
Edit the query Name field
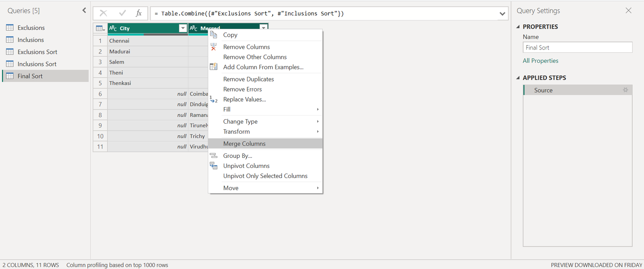[578, 48]
